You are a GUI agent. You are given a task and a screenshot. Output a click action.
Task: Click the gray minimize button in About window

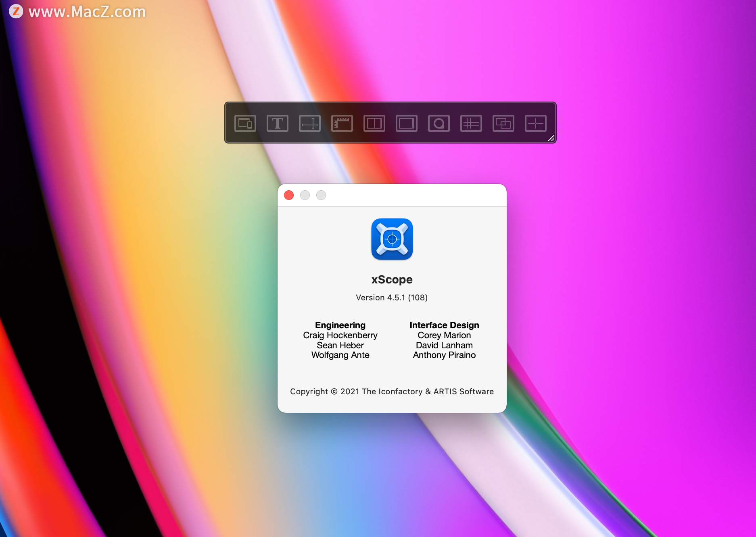tap(305, 195)
